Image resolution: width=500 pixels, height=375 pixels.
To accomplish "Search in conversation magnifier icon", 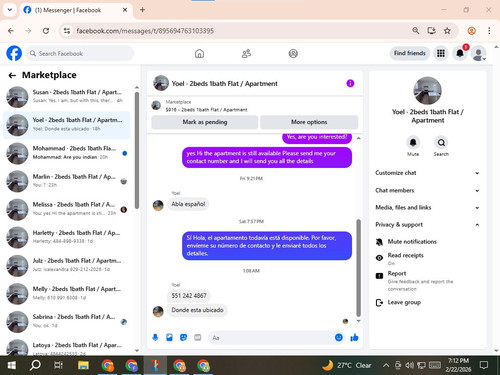I will pos(441,143).
